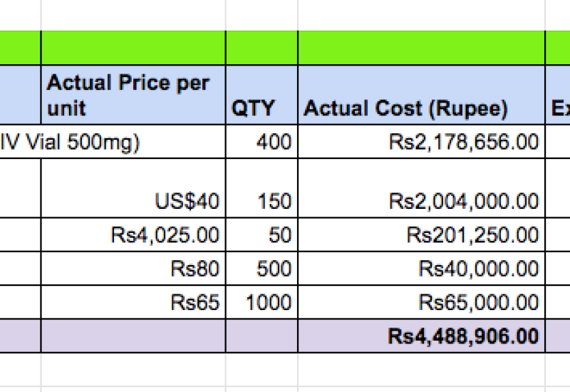Click the QTY cell with value 500
This screenshot has height=392, width=570.
coord(261,269)
